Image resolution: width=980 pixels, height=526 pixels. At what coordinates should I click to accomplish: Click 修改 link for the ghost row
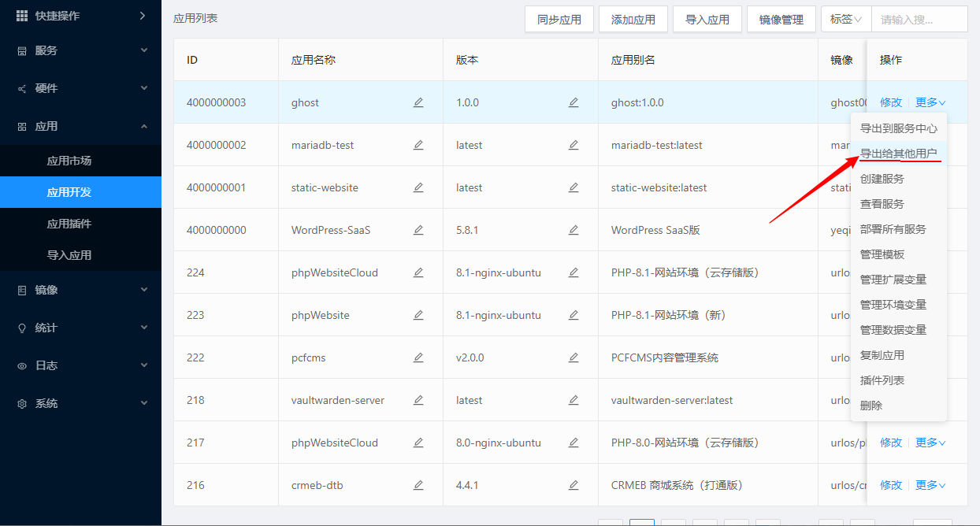[891, 102]
